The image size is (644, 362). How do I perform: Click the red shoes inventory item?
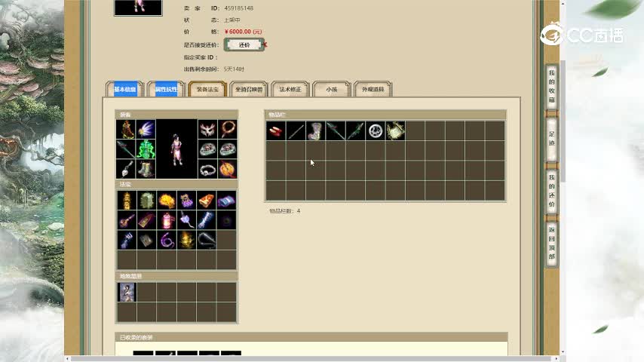tap(275, 131)
